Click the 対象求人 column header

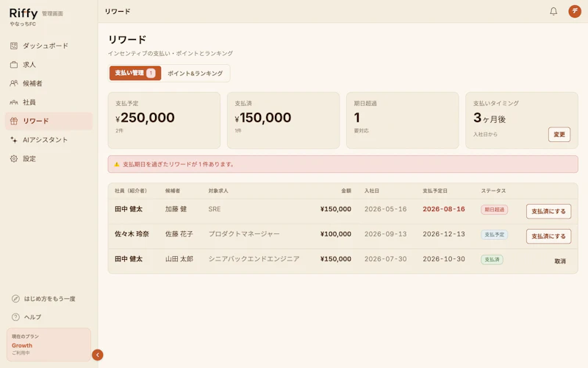[218, 191]
